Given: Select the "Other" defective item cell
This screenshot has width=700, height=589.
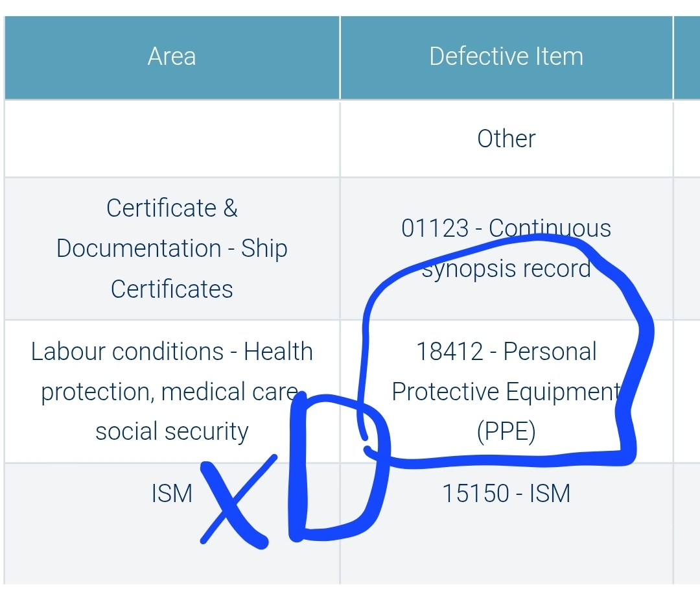Looking at the screenshot, I should coord(506,139).
